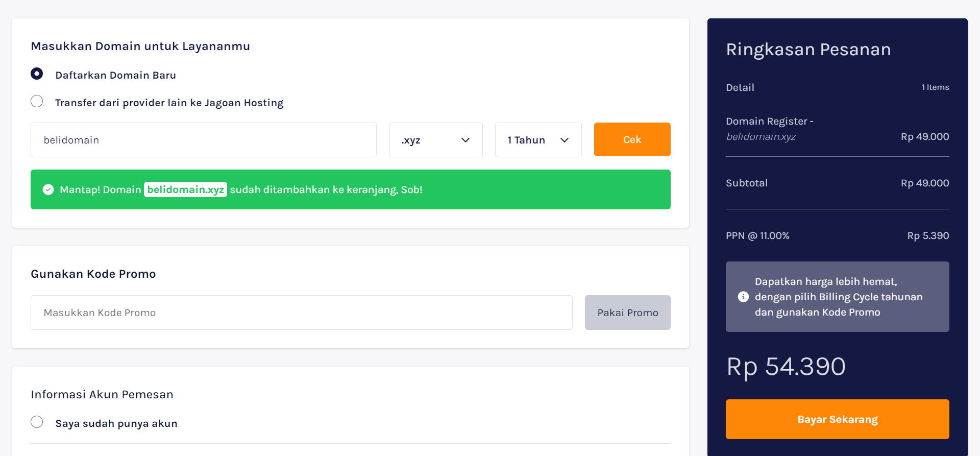Image resolution: width=980 pixels, height=456 pixels.
Task: Click belidomain.xyz in the order summary
Action: click(x=761, y=137)
